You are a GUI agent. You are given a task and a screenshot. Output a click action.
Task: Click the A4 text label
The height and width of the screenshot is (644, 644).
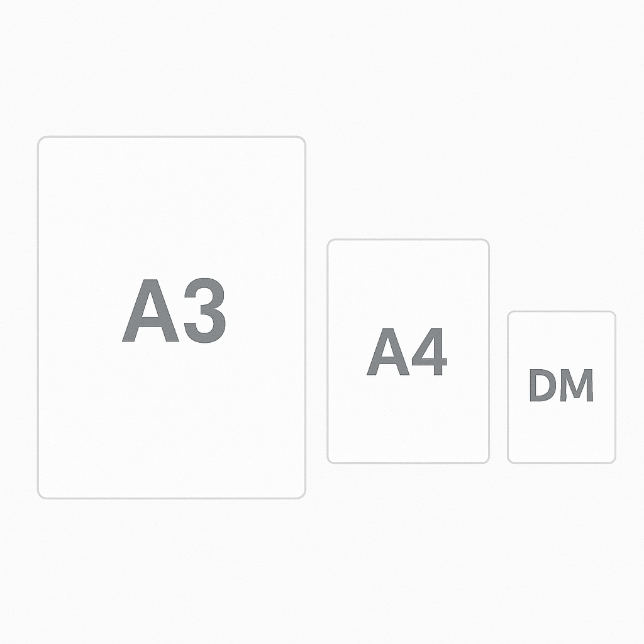(408, 353)
